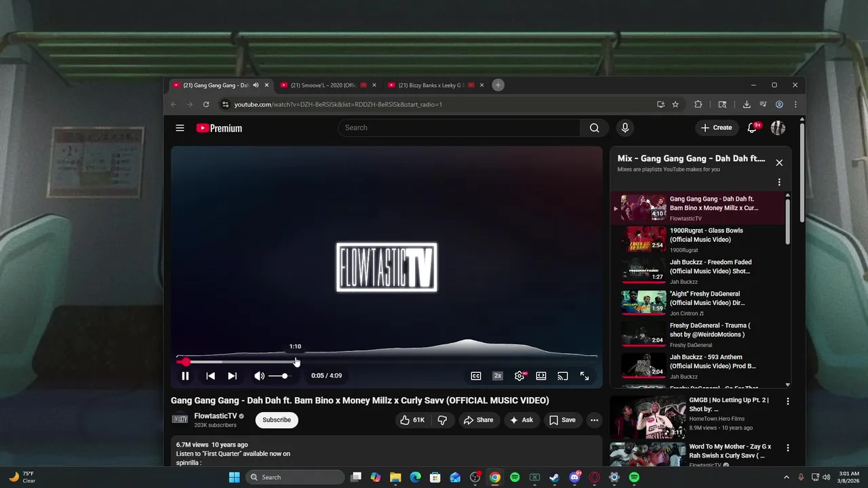Mute the player volume speaker icon
868x488 pixels.
[x=259, y=376]
